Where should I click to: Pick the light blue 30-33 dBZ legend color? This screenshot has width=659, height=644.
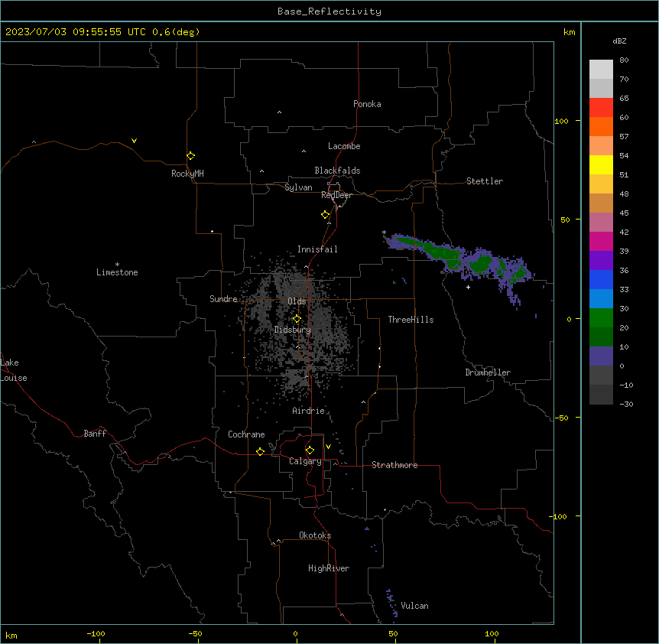pyautogui.click(x=601, y=298)
